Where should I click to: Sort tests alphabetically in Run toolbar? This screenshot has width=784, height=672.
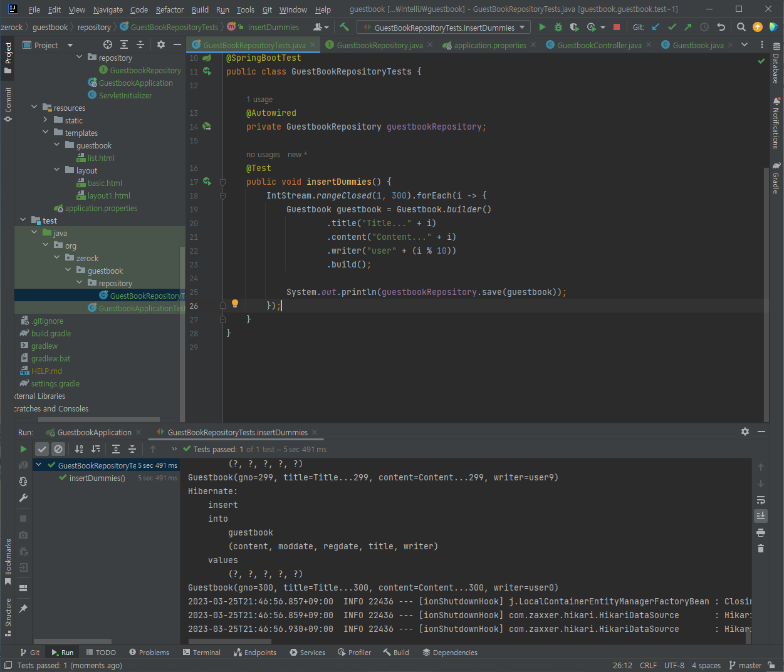tap(79, 449)
